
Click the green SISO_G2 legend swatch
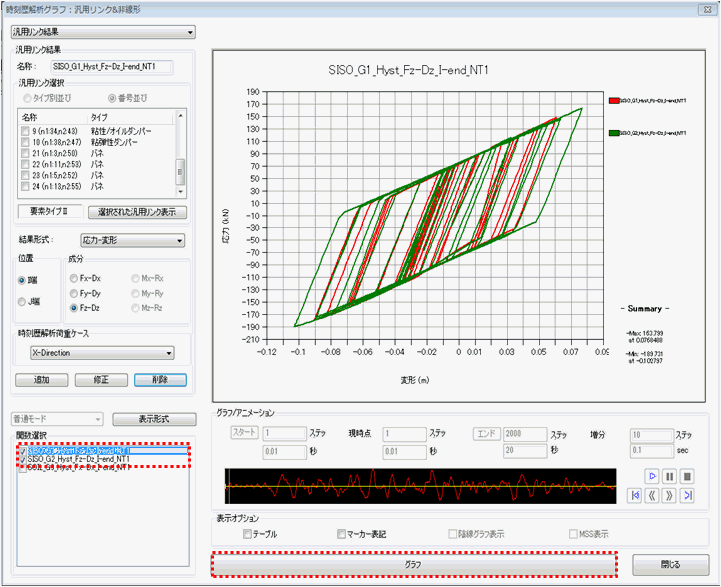[613, 133]
